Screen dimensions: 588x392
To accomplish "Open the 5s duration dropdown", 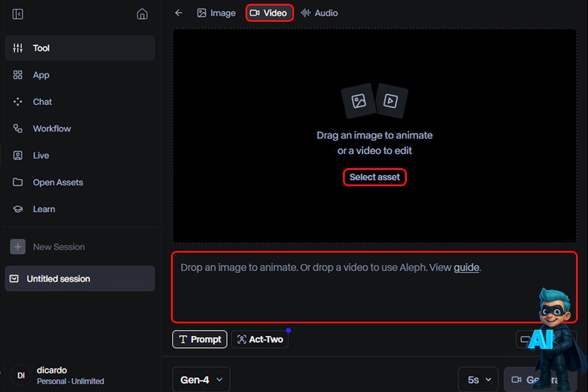I will click(x=478, y=379).
